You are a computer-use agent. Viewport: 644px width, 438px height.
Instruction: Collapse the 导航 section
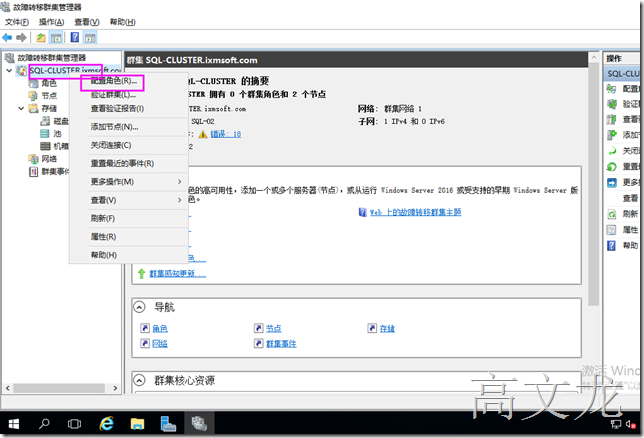point(140,307)
